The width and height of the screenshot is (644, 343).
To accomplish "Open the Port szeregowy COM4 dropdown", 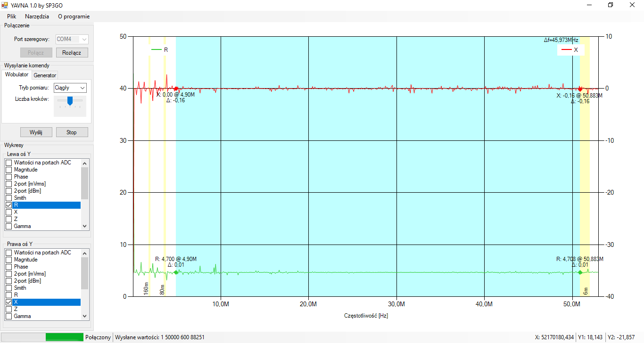I will (72, 39).
